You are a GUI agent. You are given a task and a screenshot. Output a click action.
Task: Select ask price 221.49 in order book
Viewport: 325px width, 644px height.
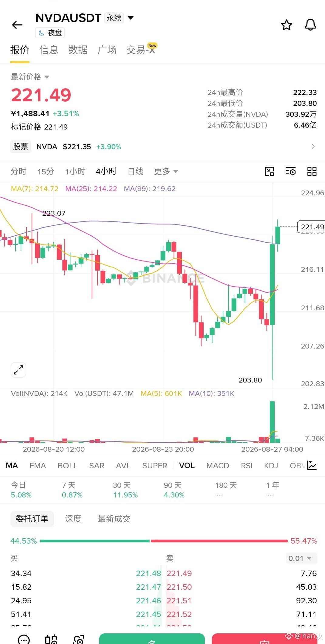[x=179, y=573]
